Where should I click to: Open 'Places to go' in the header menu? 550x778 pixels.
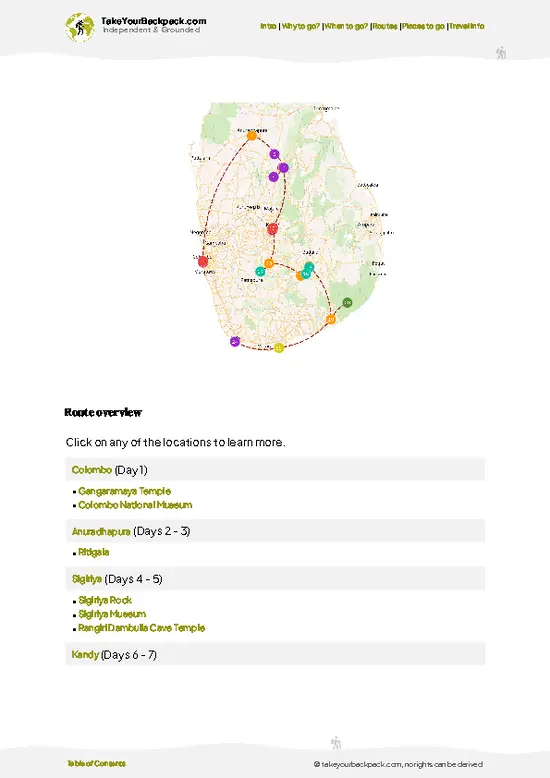[423, 26]
